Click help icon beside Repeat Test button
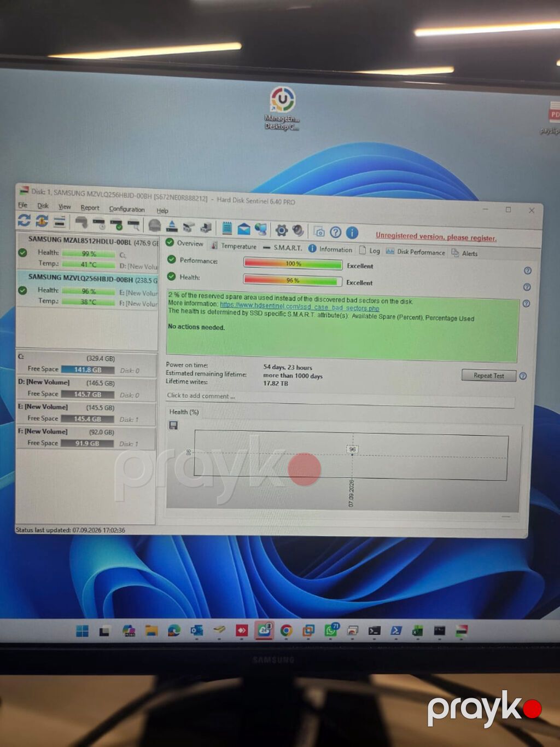The width and height of the screenshot is (560, 747). [x=523, y=376]
